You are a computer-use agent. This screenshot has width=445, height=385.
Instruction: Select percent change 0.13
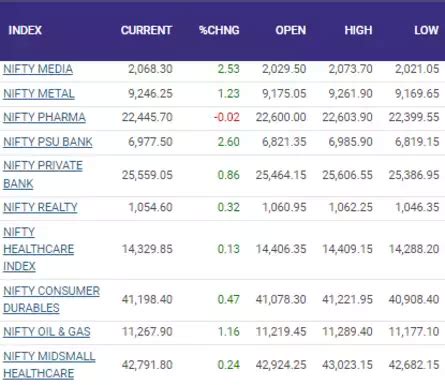(228, 249)
